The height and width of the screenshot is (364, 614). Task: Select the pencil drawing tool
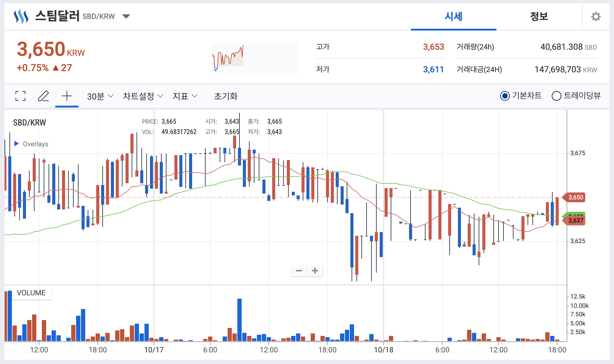click(x=43, y=96)
